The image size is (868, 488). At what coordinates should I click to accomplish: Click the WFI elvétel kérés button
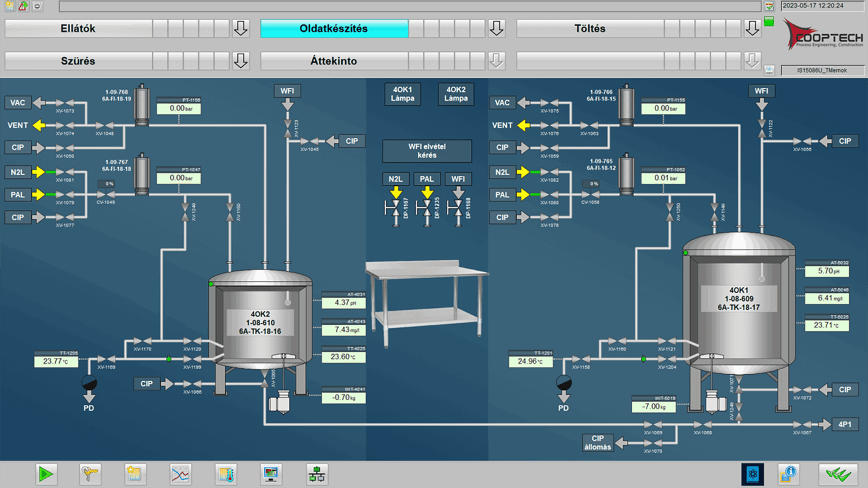point(427,151)
